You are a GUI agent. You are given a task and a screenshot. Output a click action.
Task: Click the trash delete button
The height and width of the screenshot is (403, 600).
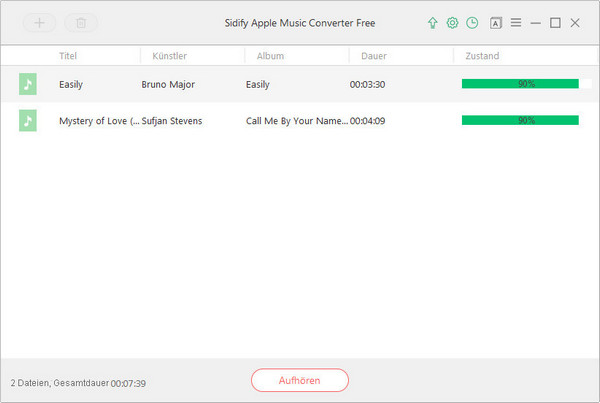click(81, 23)
